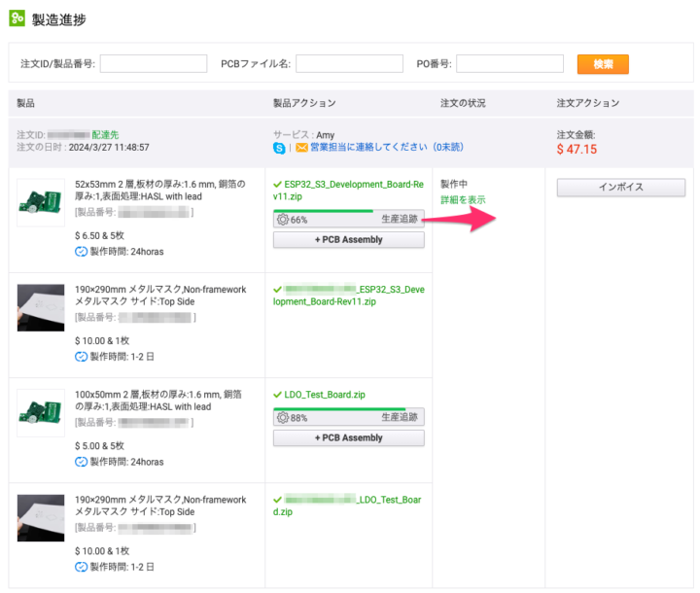Click gear icon in 66% production tracker
Viewport: 700px width, 593px height.
click(283, 220)
